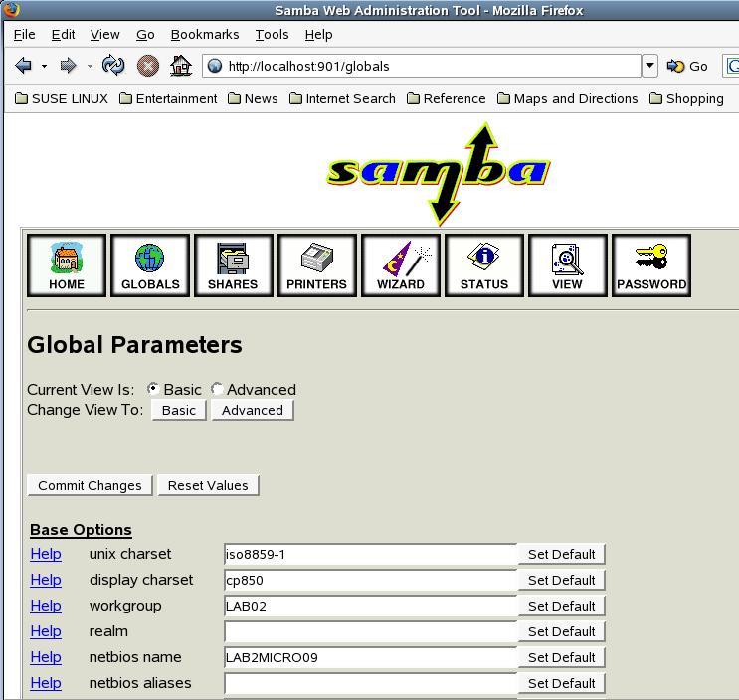739x700 pixels.
Task: Select the Advanced view radio button
Action: coord(216,389)
